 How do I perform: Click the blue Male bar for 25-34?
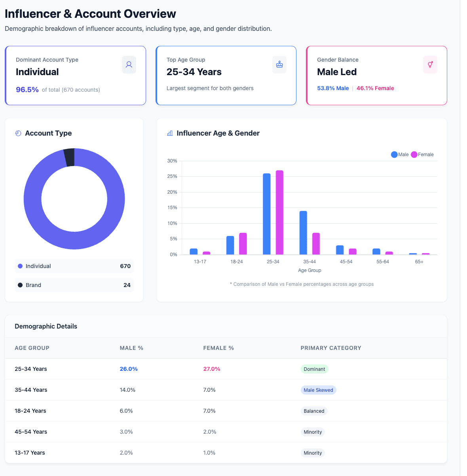[267, 213]
